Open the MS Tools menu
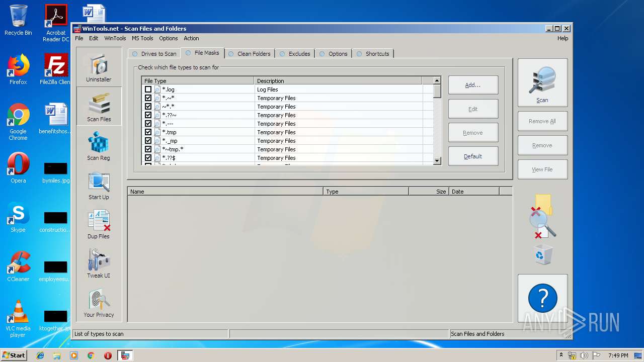 (x=142, y=38)
